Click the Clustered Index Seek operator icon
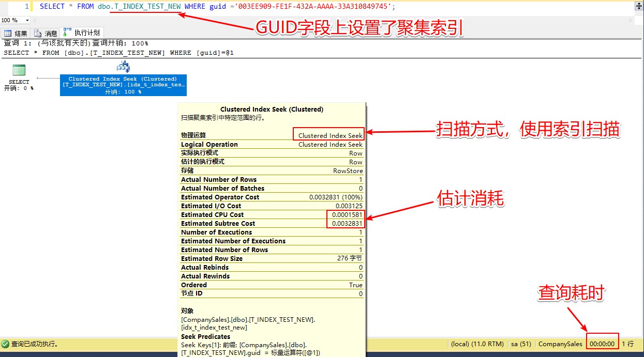Image resolution: width=644 pixels, height=357 pixels. tap(123, 67)
